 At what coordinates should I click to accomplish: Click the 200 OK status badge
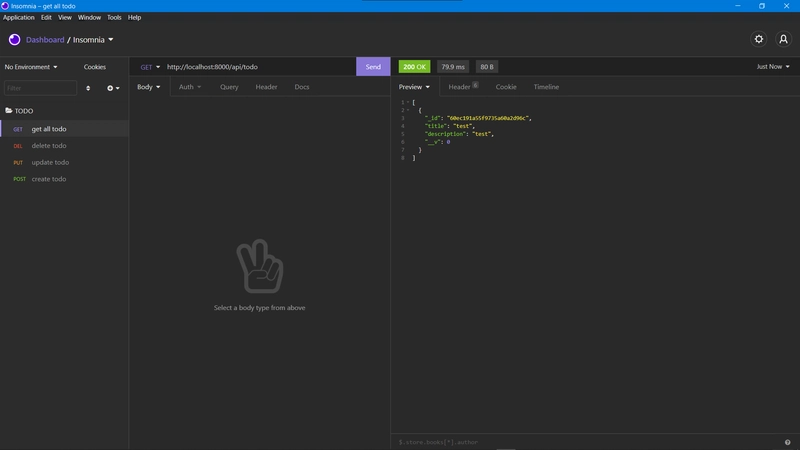414,67
